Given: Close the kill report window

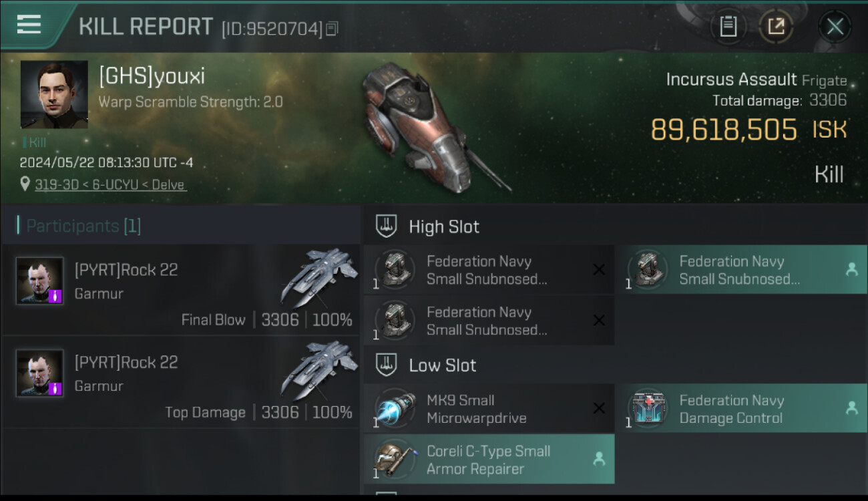Looking at the screenshot, I should 835,27.
